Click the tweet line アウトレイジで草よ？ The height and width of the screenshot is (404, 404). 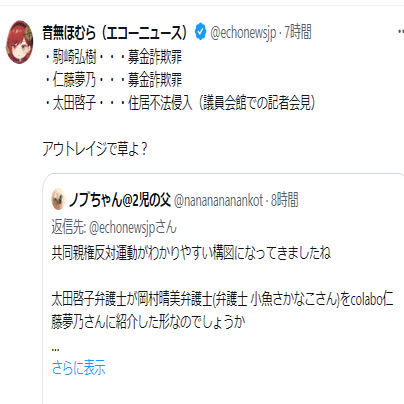(95, 148)
